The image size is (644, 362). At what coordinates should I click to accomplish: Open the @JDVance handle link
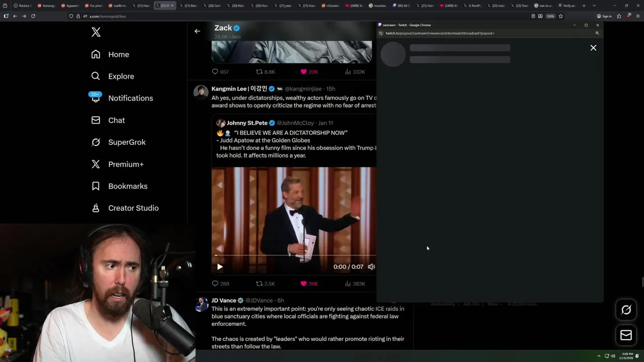point(260,301)
